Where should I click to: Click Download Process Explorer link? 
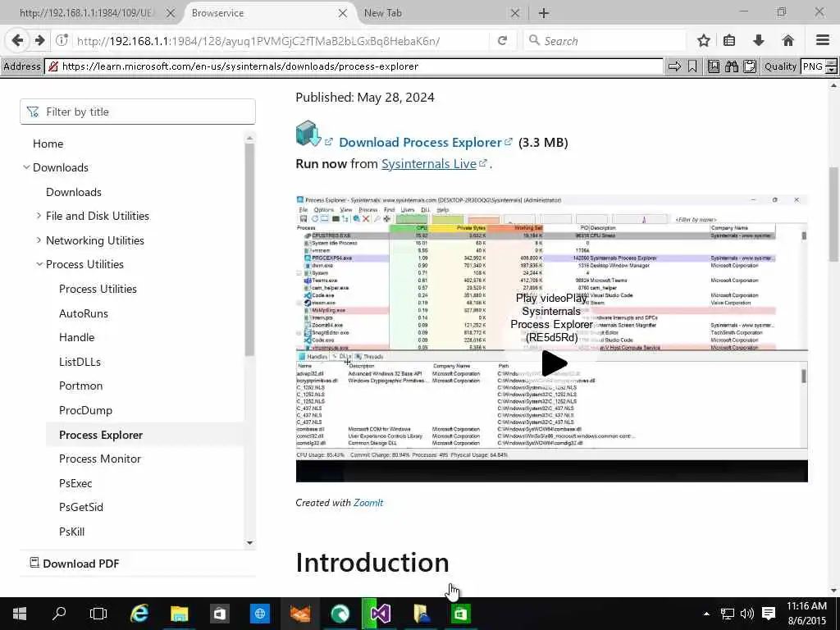point(420,143)
